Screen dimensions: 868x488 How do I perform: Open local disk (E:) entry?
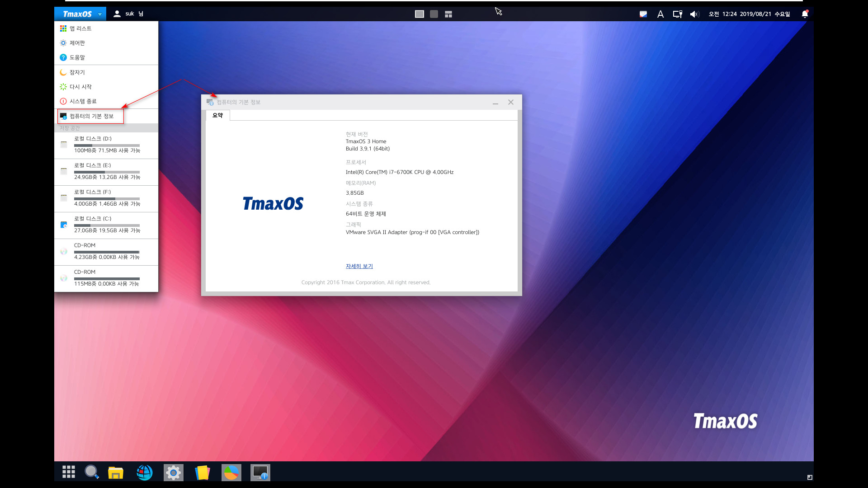point(106,172)
